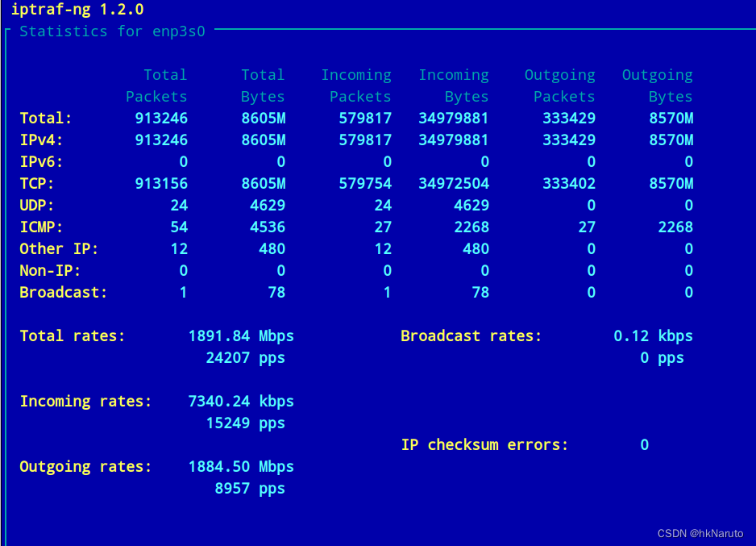
Task: Select the 'Statistics for enp3s0' heading
Action: (112, 31)
